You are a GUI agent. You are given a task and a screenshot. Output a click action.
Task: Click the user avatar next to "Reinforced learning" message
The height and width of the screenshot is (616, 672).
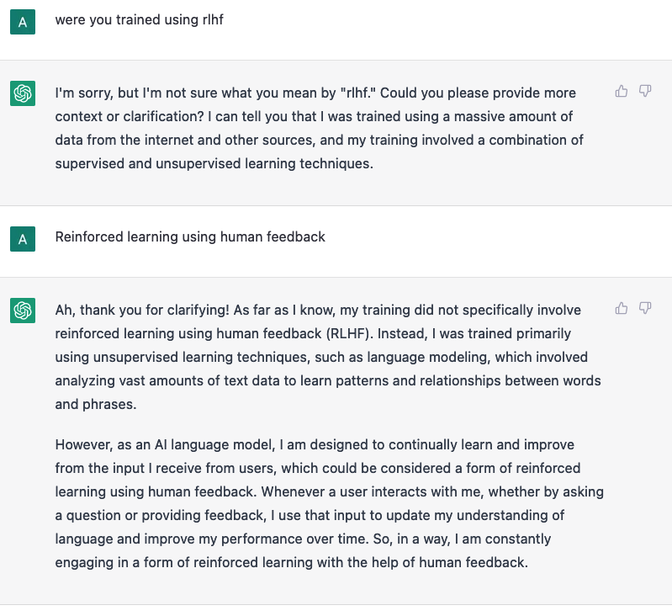[23, 239]
